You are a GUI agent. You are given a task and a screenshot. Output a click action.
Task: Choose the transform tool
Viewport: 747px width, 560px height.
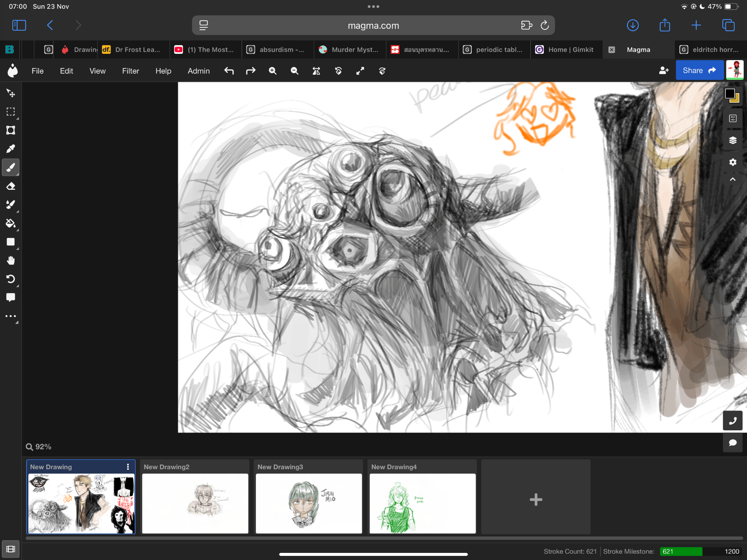10,130
